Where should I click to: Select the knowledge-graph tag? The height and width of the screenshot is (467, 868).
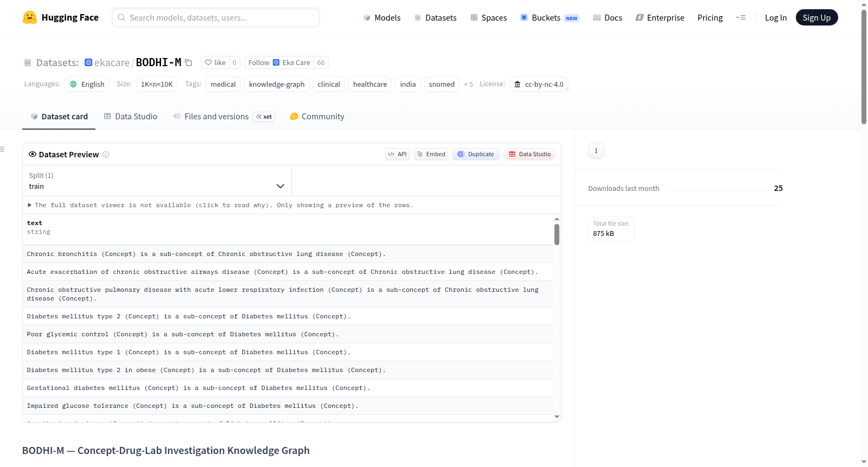click(x=277, y=84)
